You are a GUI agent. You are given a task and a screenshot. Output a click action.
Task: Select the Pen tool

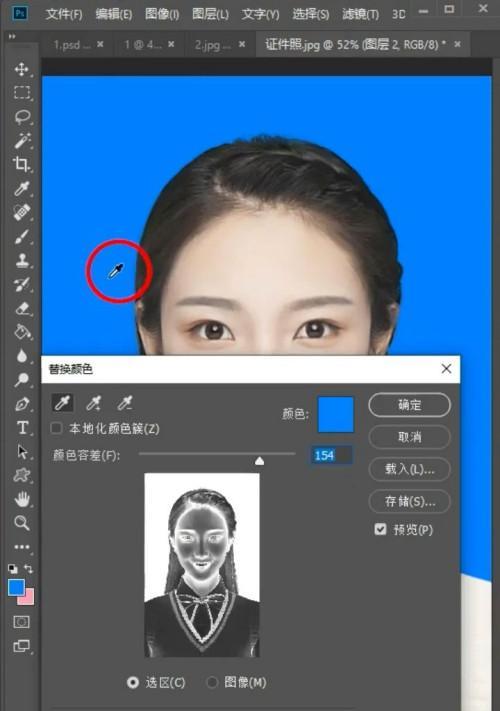click(x=21, y=404)
